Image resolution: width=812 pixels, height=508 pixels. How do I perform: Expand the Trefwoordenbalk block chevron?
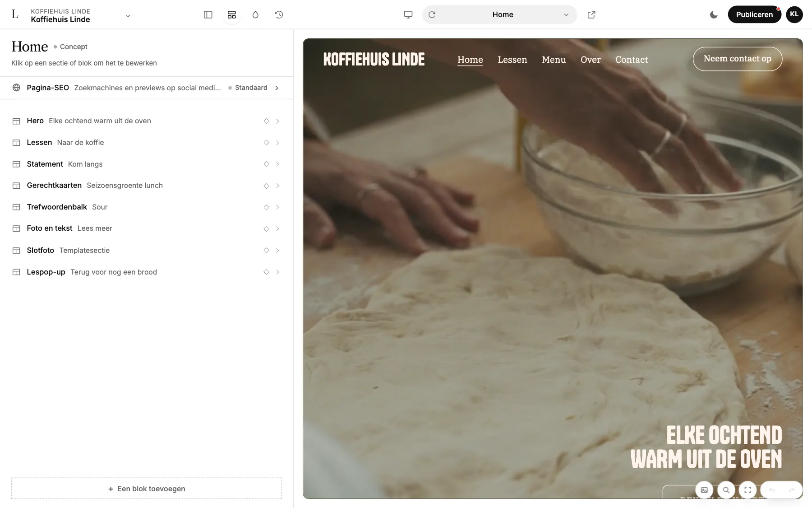(277, 207)
